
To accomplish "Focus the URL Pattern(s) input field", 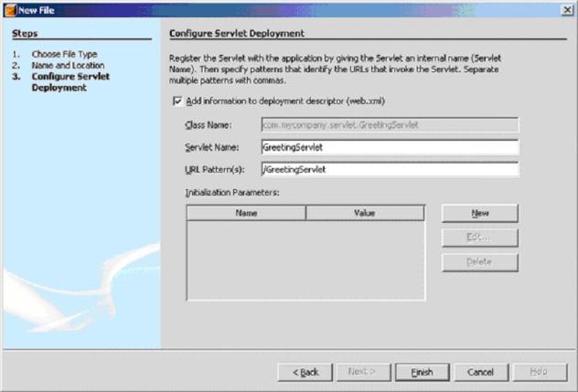I will point(389,169).
